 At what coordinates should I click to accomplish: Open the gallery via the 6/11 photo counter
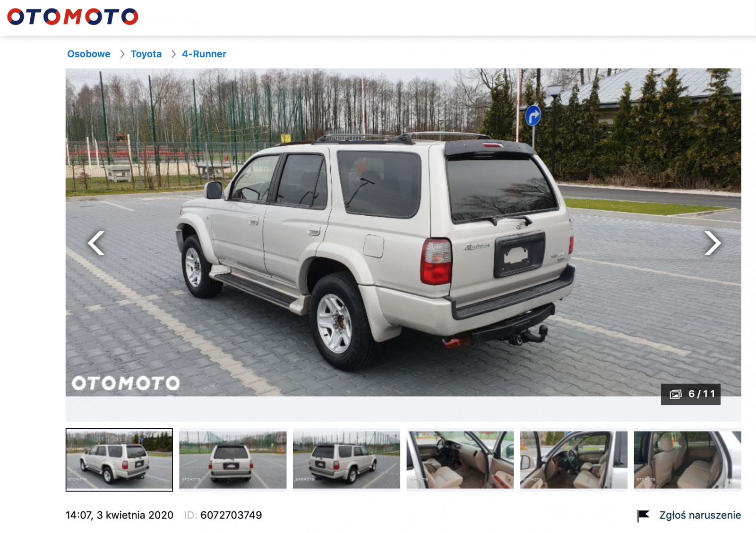690,394
